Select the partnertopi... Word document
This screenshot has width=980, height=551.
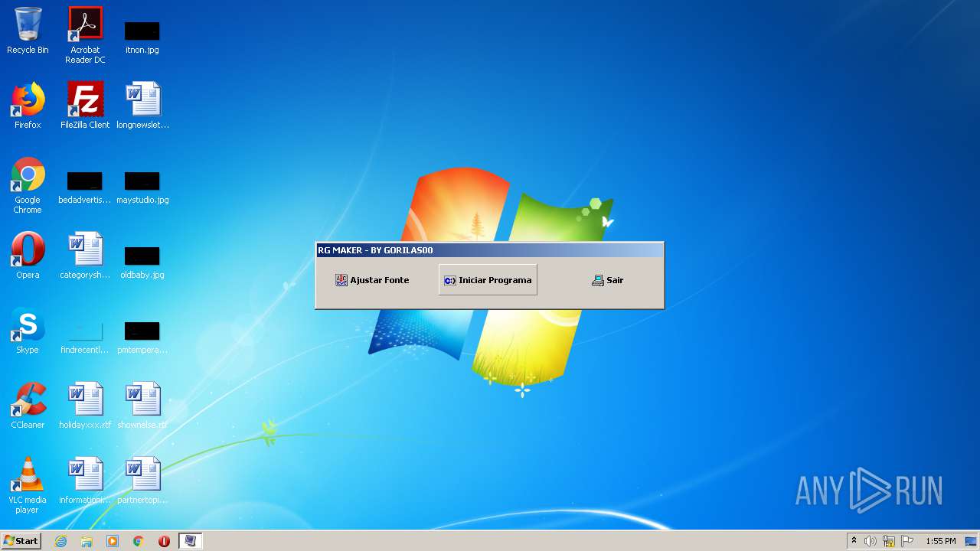tap(142, 481)
